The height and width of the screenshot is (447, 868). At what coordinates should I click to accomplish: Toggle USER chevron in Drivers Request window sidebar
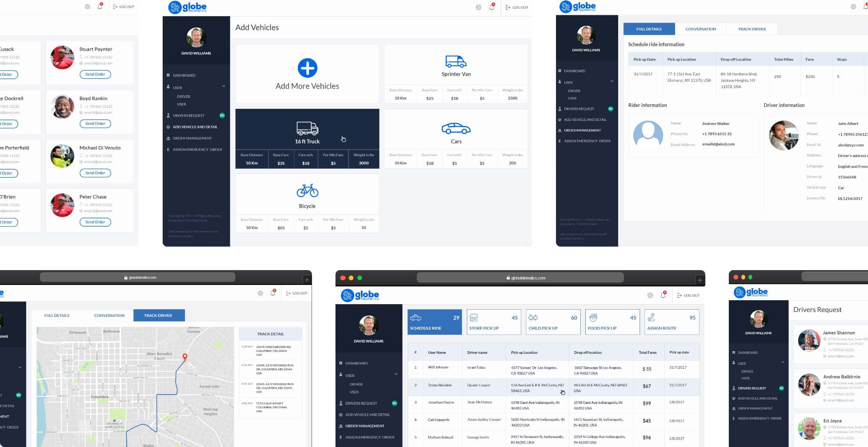click(783, 362)
